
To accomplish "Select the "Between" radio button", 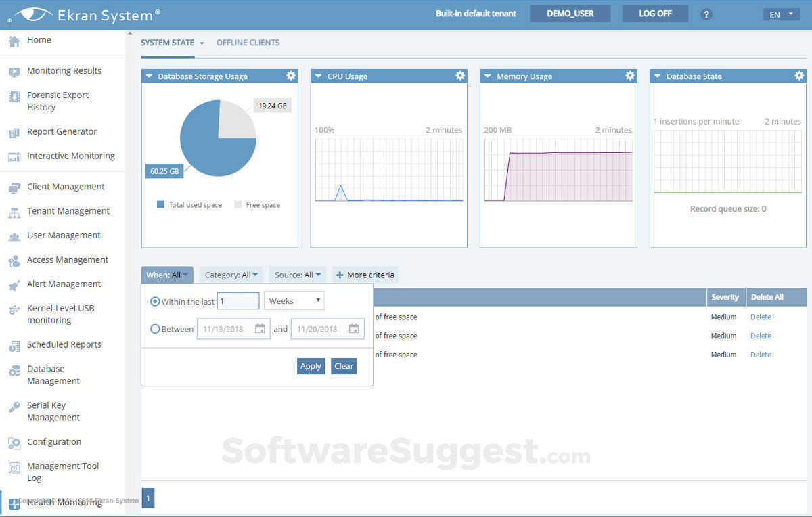I will (156, 329).
